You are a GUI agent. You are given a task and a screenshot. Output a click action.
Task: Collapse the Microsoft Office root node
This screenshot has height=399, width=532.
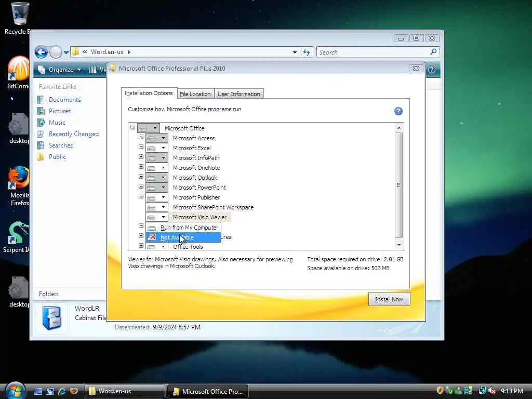click(132, 127)
